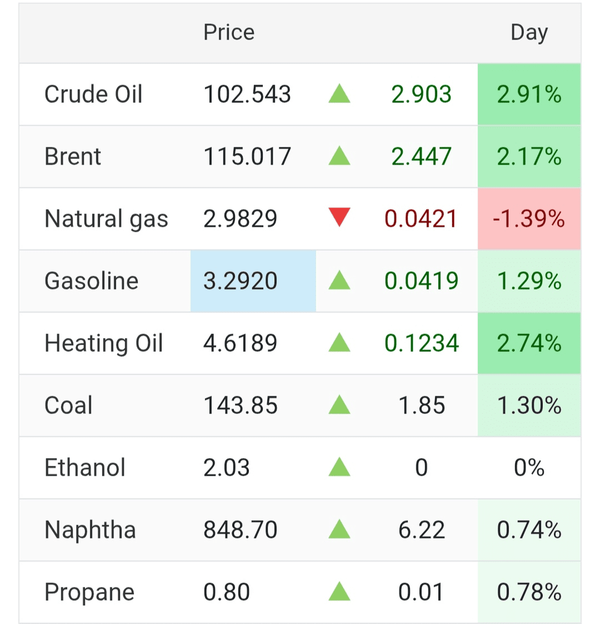Click the green up arrow beside Brent

click(339, 157)
